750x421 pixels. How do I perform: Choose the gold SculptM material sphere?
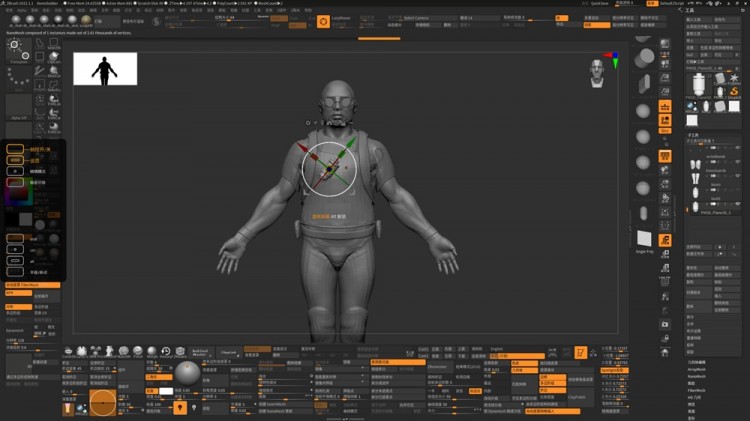click(x=86, y=20)
